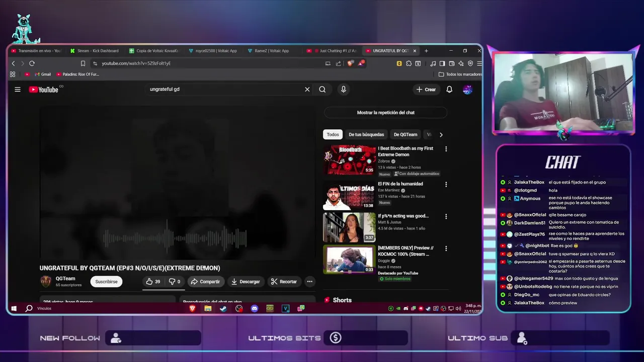Viewport: 644px width, 362px height.
Task: Select the De QGTeam chip
Action: point(406,135)
